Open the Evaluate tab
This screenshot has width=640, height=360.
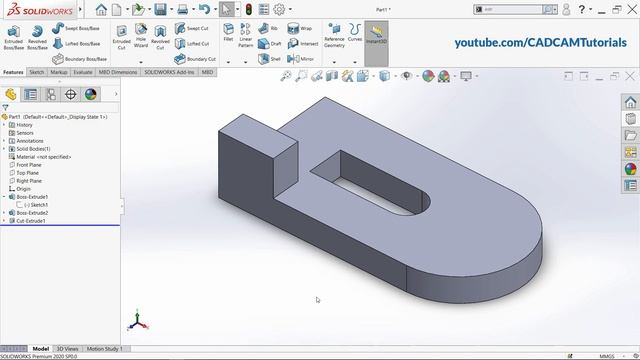(82, 72)
